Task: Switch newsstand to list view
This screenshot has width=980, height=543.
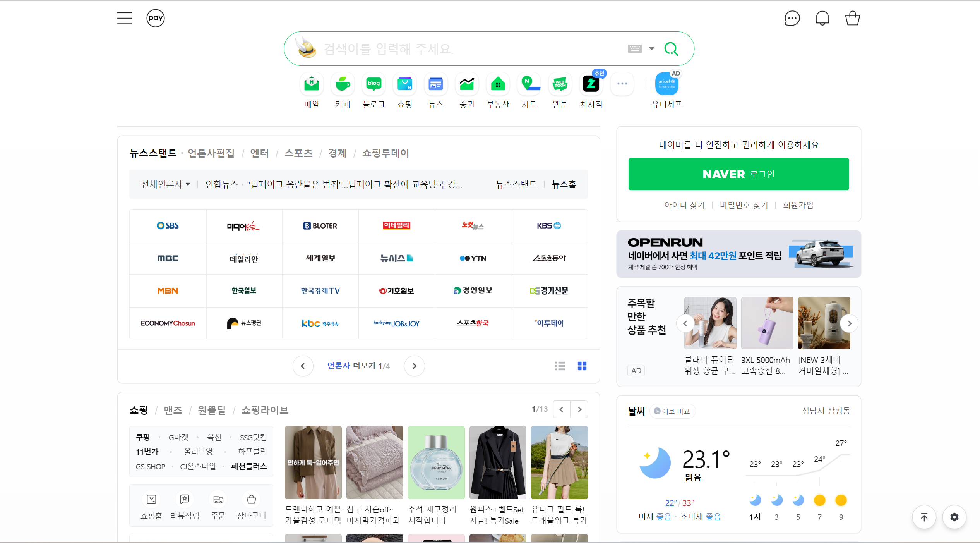Action: pos(560,366)
